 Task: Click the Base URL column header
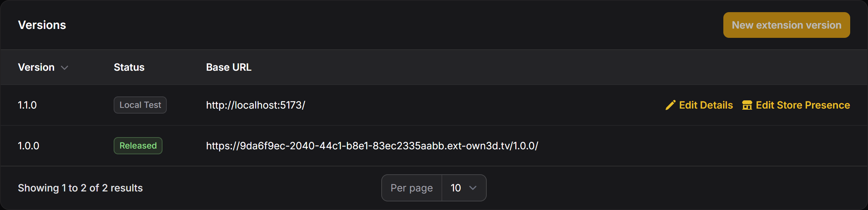click(x=229, y=67)
